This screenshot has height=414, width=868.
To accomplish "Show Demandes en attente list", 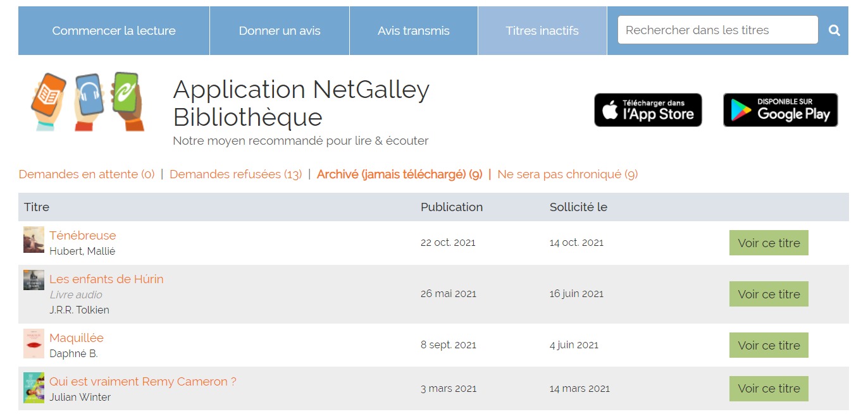I will pos(87,174).
